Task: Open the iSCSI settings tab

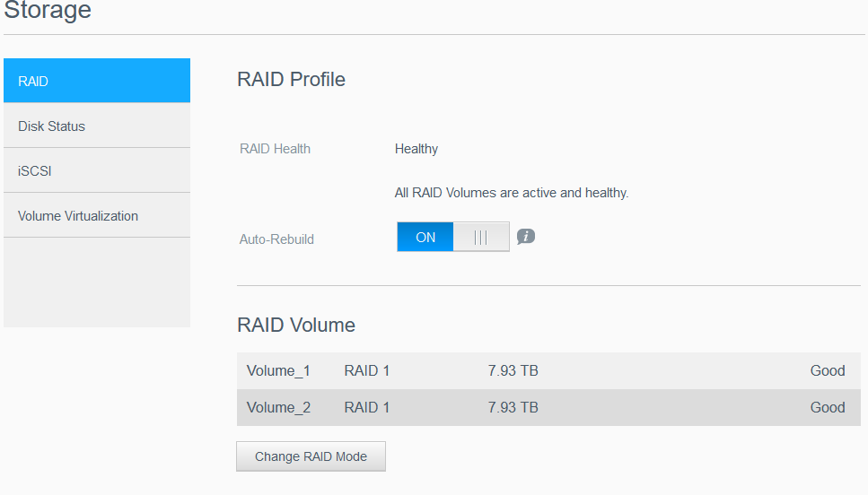Action: 97,170
